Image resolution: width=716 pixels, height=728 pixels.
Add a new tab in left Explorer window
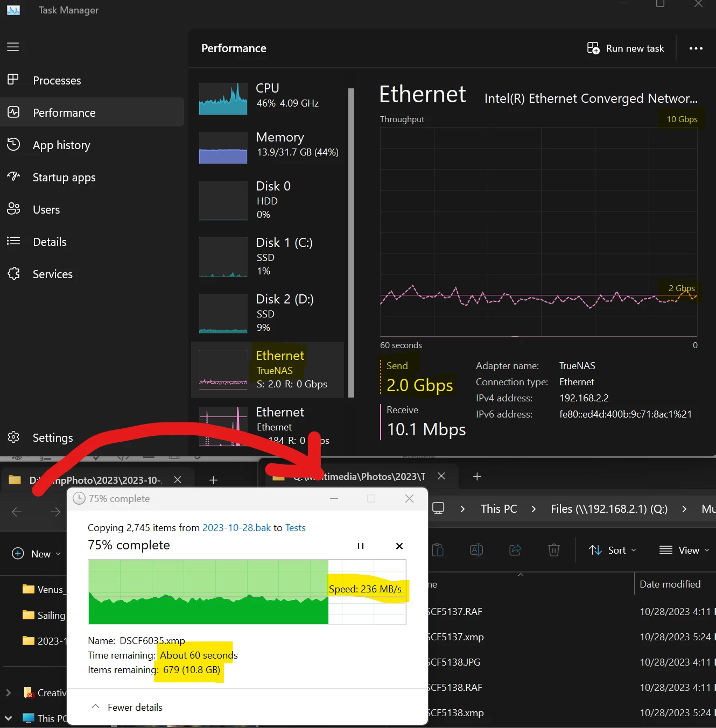click(213, 480)
